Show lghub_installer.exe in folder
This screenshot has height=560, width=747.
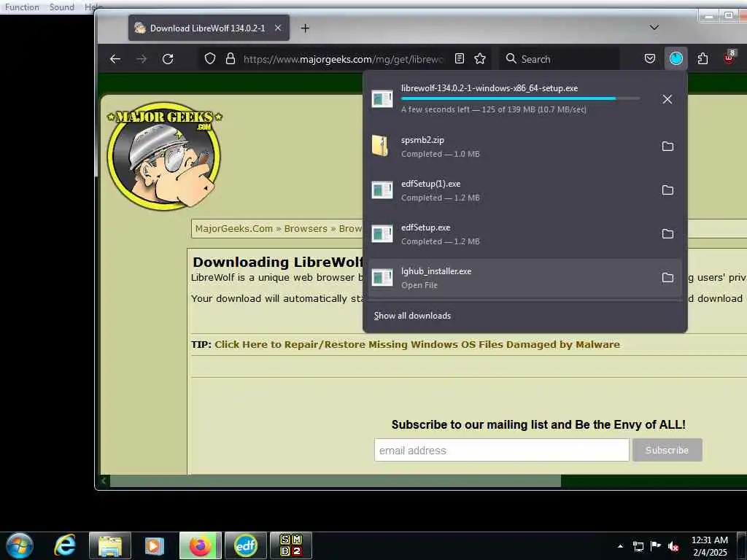(667, 278)
